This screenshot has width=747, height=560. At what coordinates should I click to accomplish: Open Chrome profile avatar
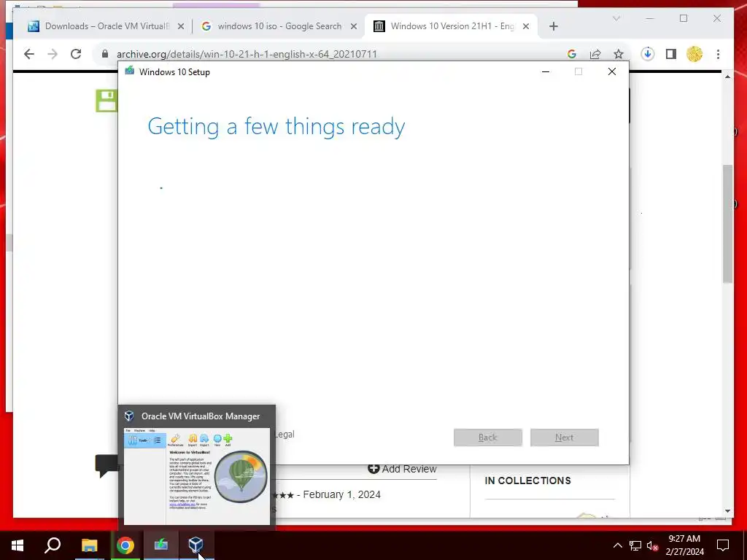tap(694, 54)
